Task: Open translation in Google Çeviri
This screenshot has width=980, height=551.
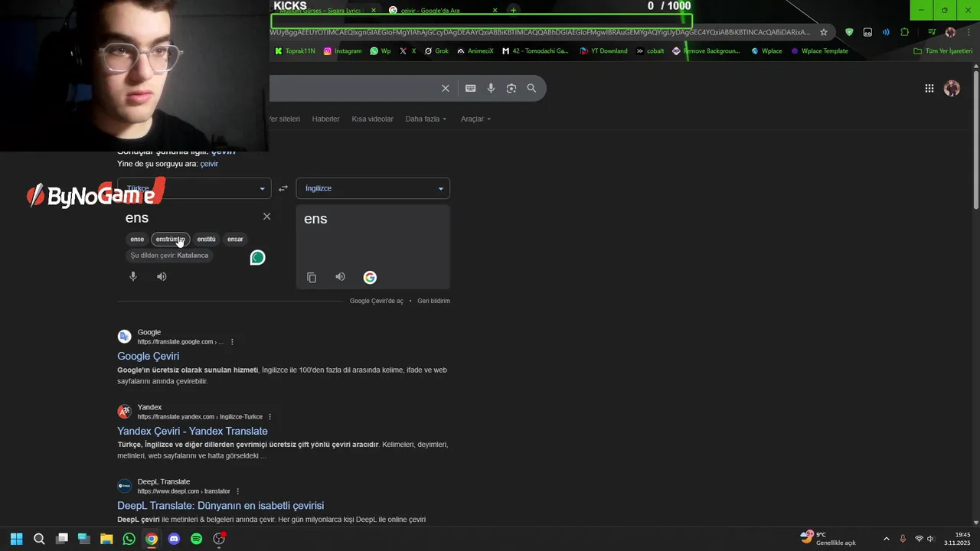Action: (x=376, y=301)
